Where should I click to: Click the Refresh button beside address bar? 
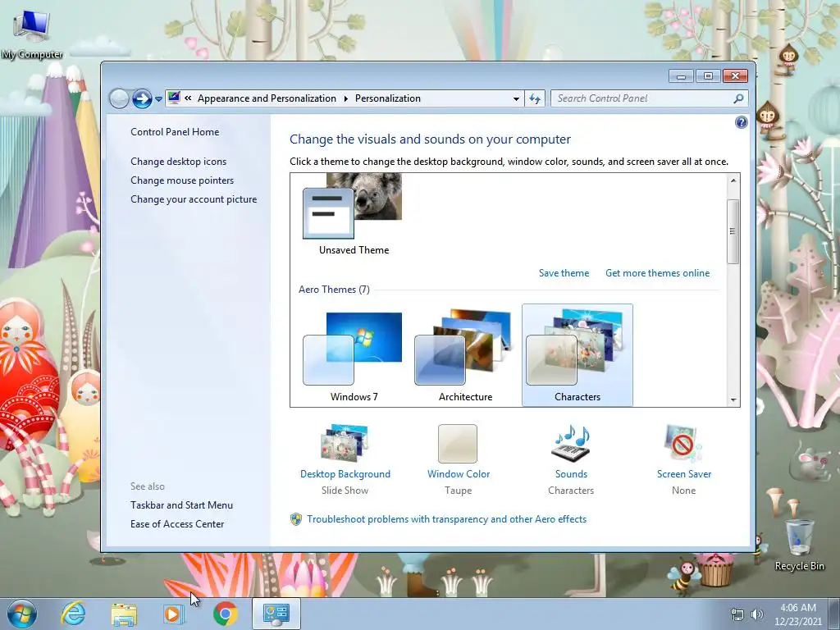535,98
